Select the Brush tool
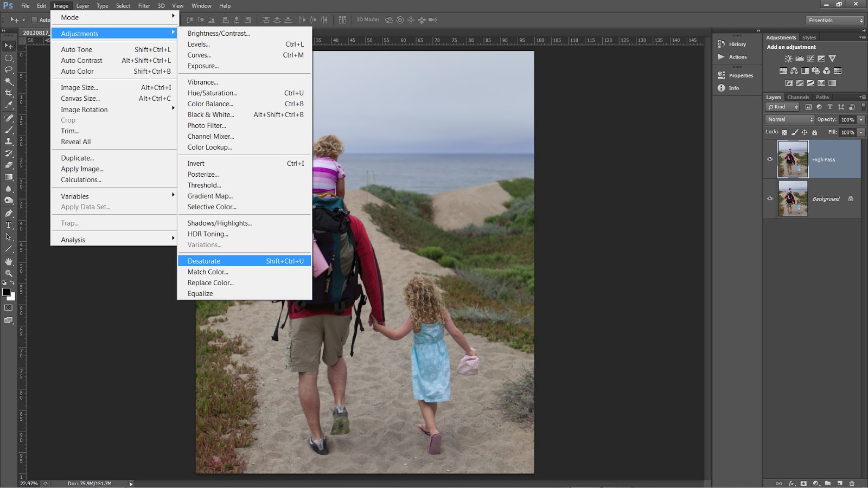Viewport: 868px width, 488px height. [x=9, y=130]
